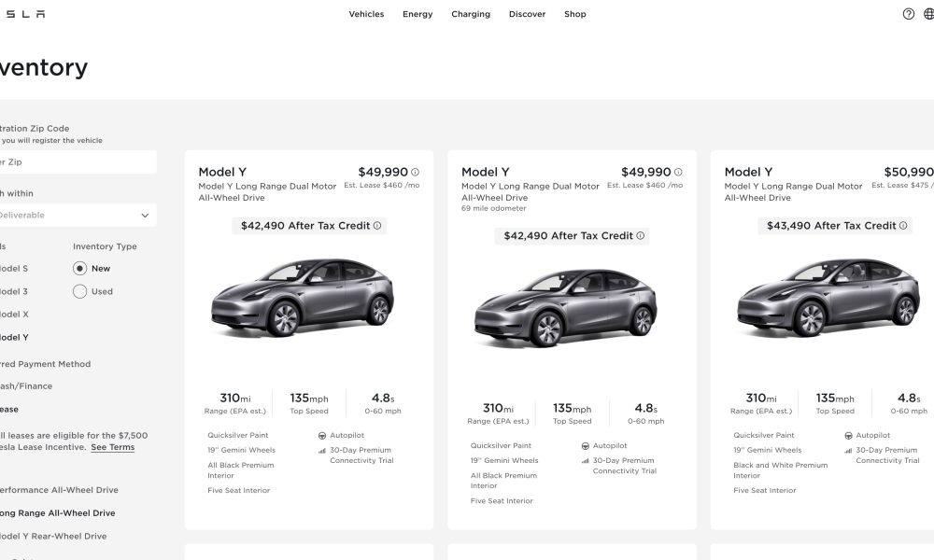Show tax credit info for first $42,490 card
Viewport: 934px width, 560px height.
pos(377,226)
